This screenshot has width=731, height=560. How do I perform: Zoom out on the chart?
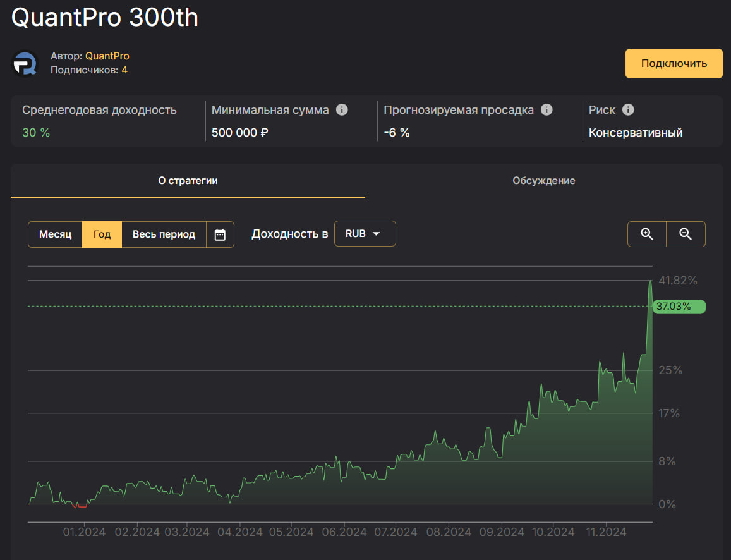(686, 234)
